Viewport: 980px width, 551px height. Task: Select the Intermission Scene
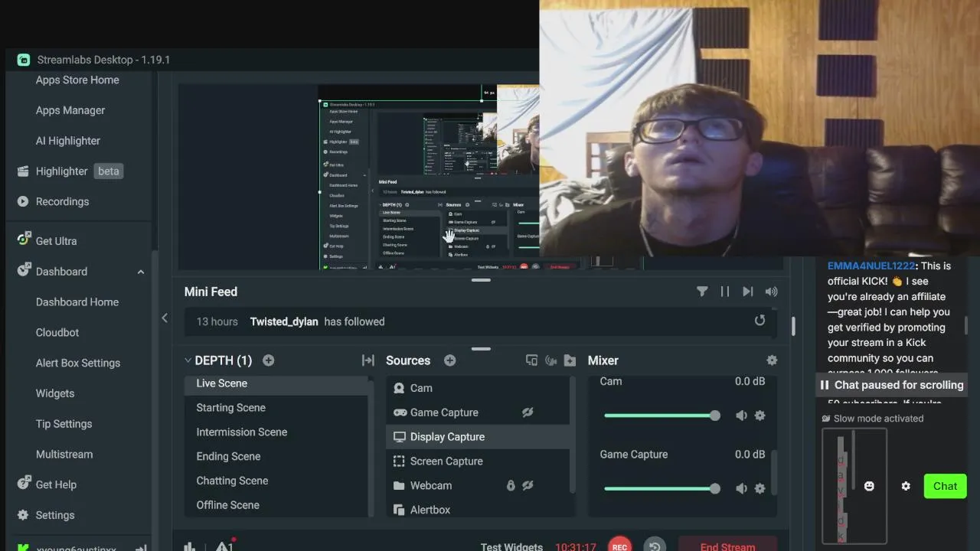click(x=277, y=432)
